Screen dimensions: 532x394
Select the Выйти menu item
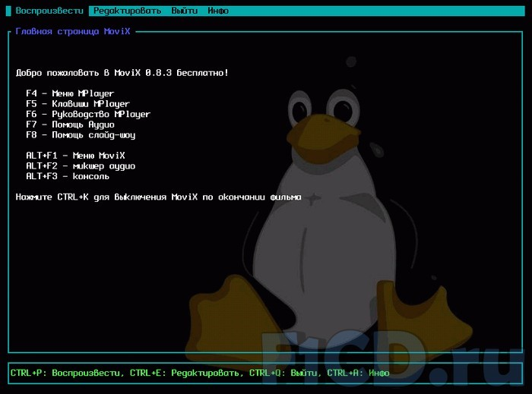184,11
